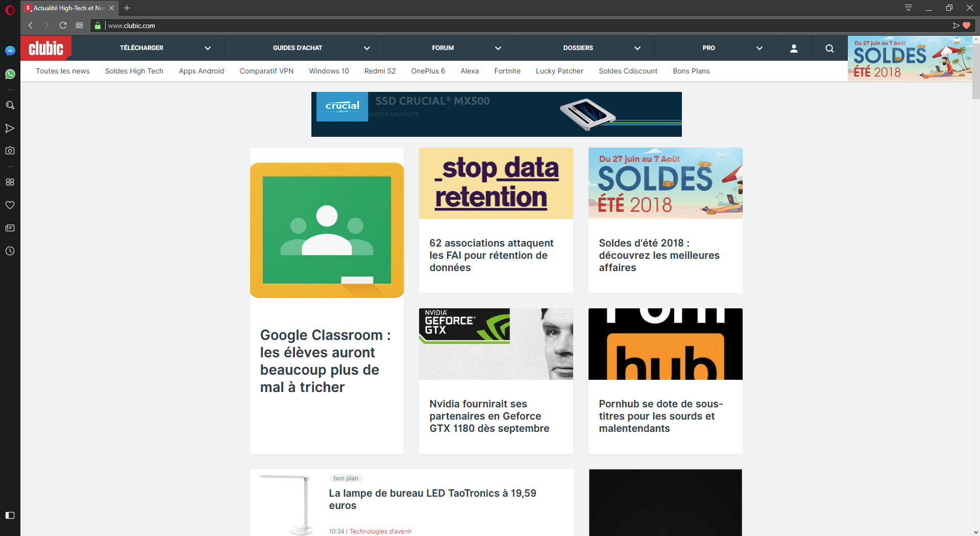Open Fortnite topic link

[x=507, y=71]
